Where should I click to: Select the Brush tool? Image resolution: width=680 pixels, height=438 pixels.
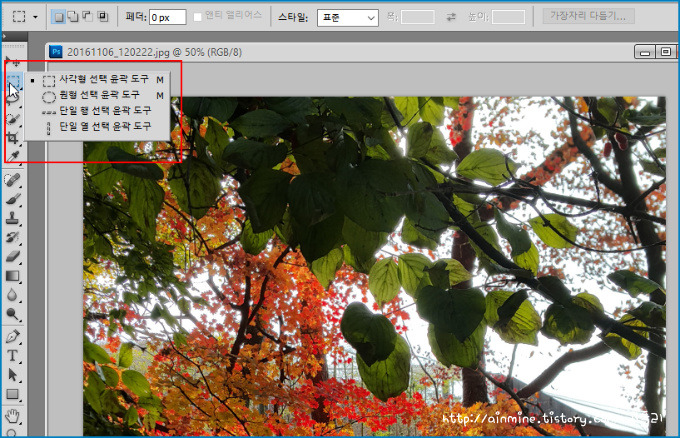point(13,199)
